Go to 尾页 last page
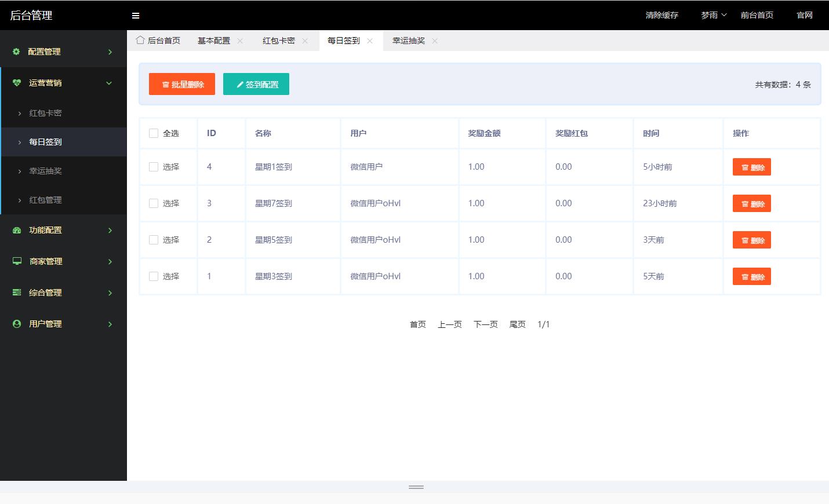The image size is (829, 504). (x=518, y=324)
